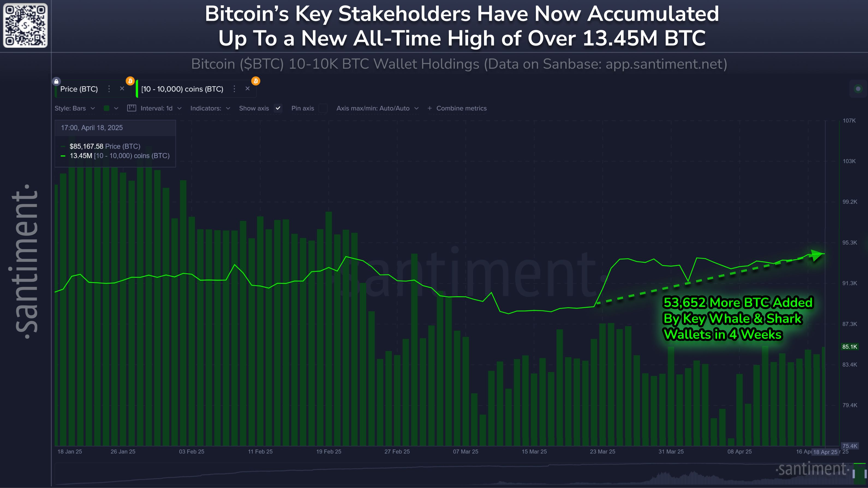Open the kebab menu on [10 - 10,000) coins metric
The image size is (868, 488).
point(234,89)
